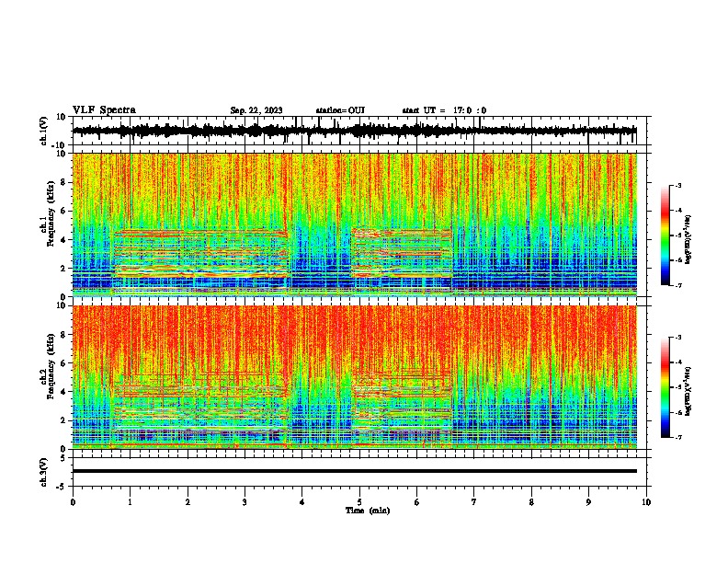Click the ch.2 "Frequency (kHz)" axis label
Screen dimensions: 728x563
[x=51, y=366]
